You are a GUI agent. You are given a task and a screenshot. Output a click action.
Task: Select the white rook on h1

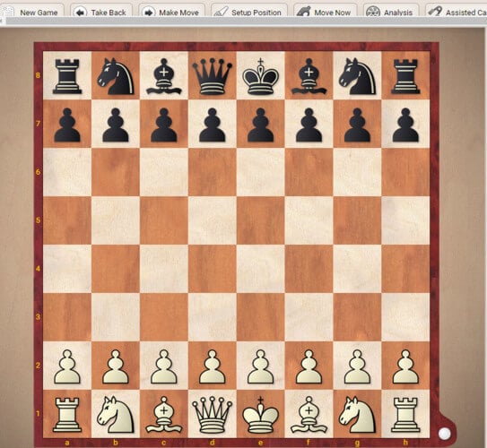405,415
